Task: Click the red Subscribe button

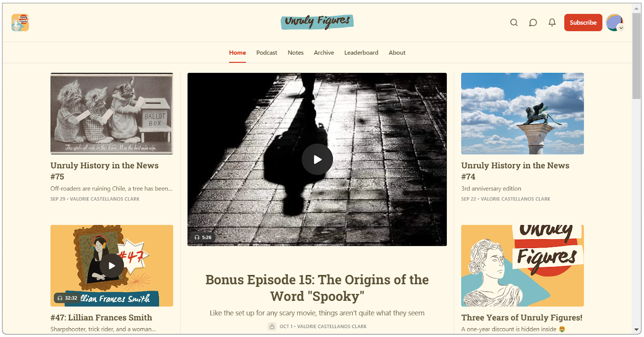Action: point(583,23)
